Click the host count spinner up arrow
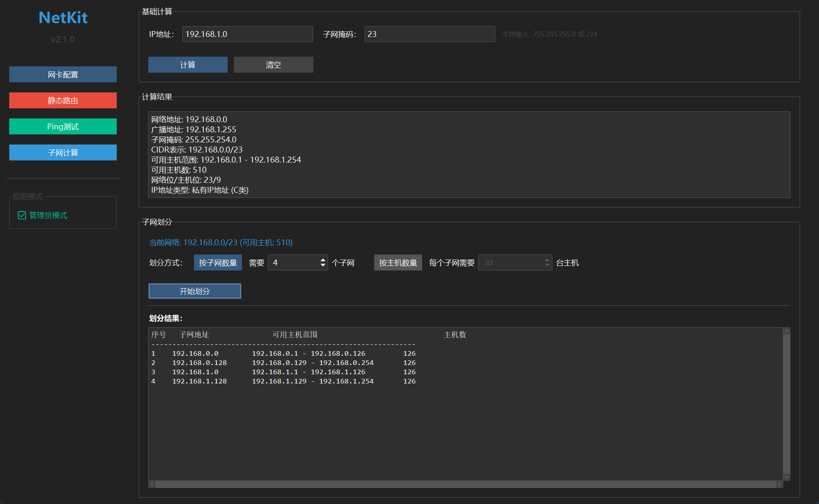 coord(547,260)
